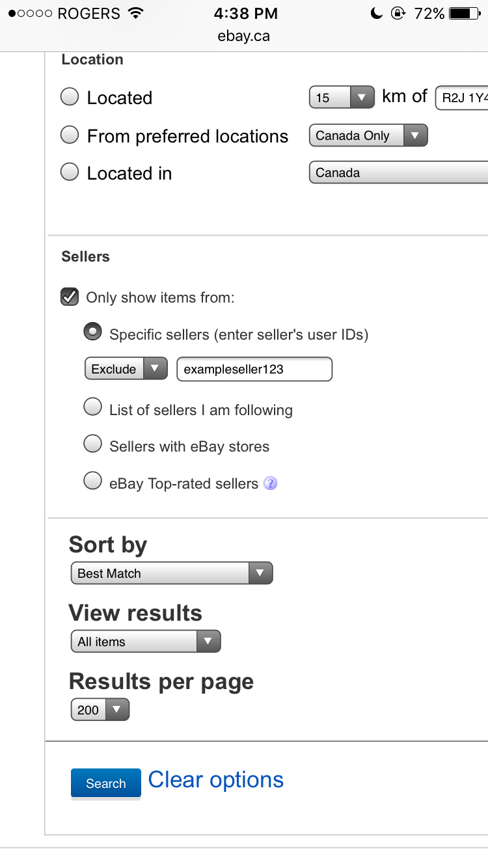The height and width of the screenshot is (868, 488).
Task: Select the 'Located' radio button
Action: coord(70,97)
